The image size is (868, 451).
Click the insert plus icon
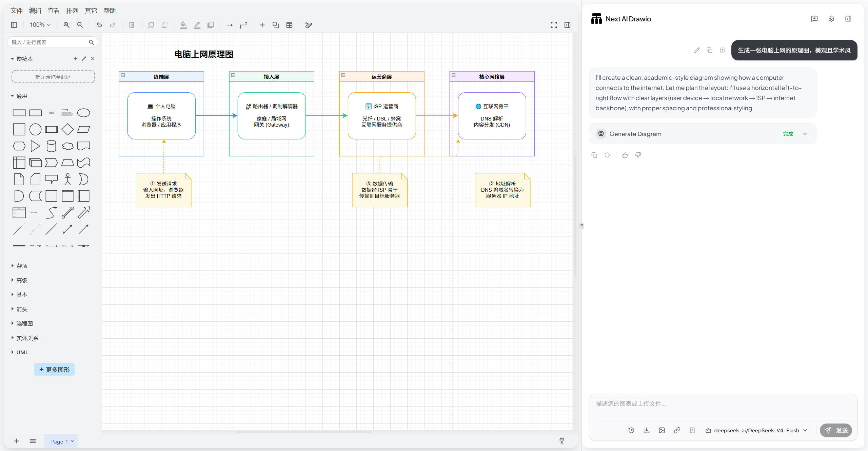[x=262, y=25]
